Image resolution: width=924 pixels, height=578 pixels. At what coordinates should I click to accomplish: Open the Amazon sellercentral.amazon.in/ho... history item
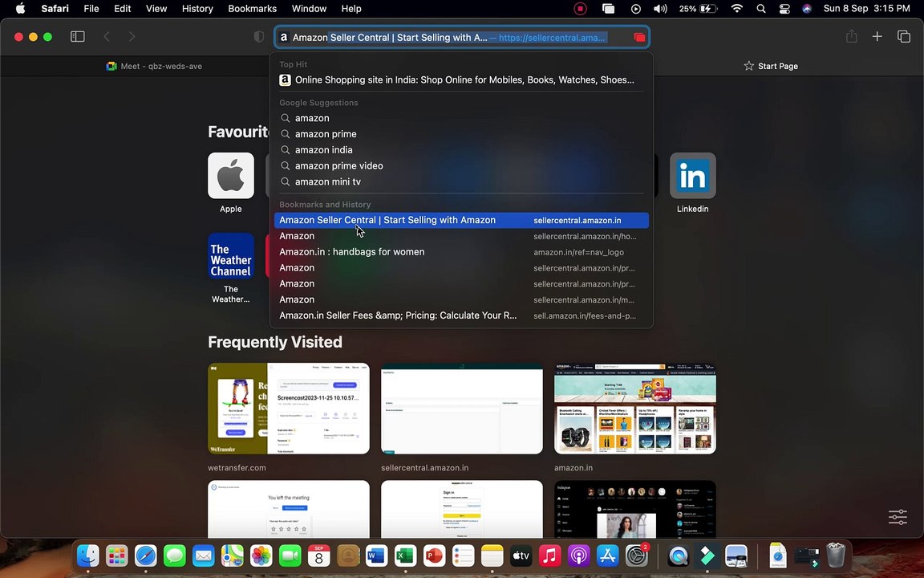461,236
